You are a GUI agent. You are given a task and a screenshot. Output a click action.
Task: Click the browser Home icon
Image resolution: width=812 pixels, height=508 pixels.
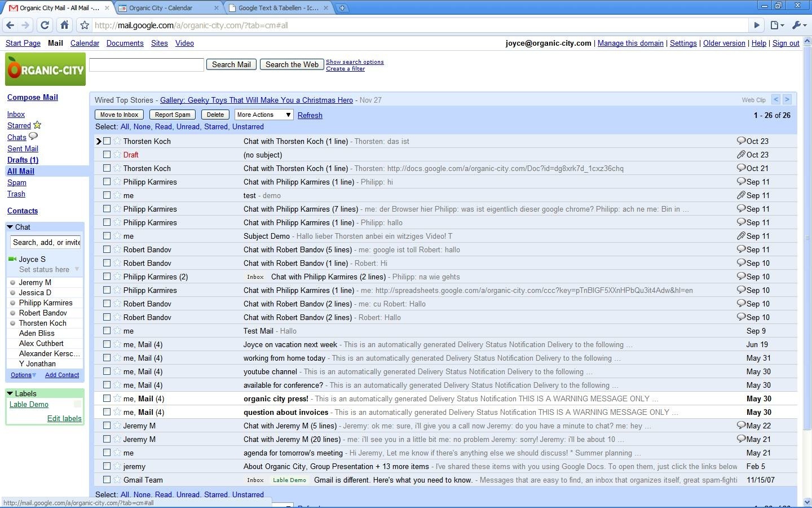(64, 25)
